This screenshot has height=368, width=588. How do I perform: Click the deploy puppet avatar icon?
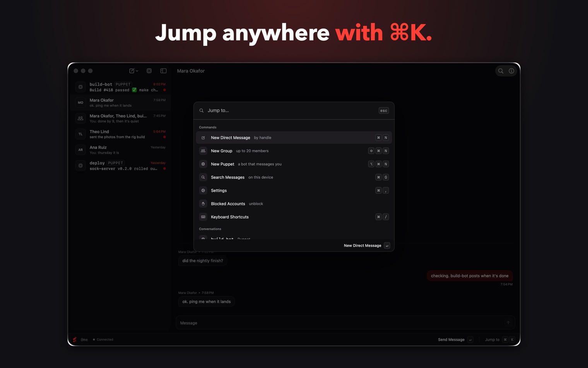click(x=80, y=165)
